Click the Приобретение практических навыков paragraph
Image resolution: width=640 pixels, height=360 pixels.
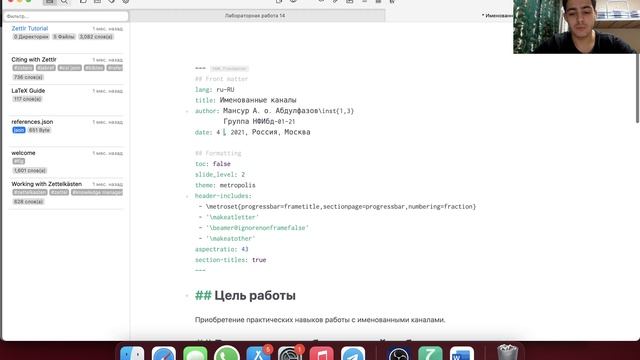click(320, 320)
